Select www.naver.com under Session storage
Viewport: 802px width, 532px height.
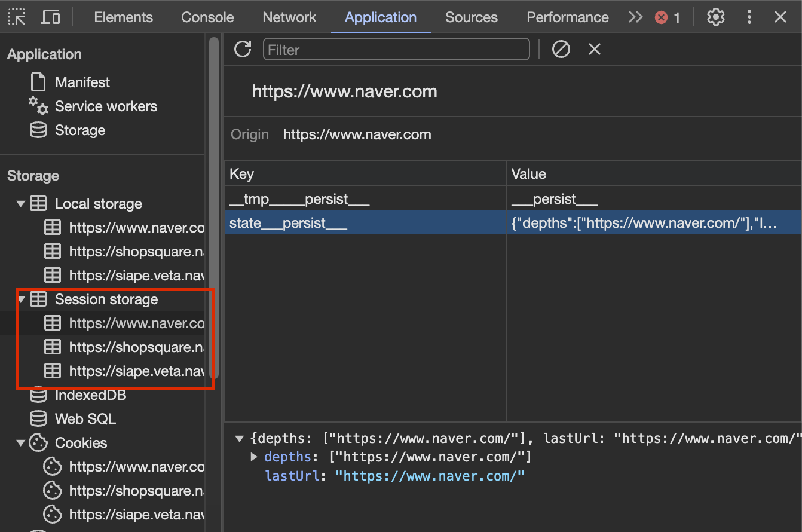coord(136,323)
